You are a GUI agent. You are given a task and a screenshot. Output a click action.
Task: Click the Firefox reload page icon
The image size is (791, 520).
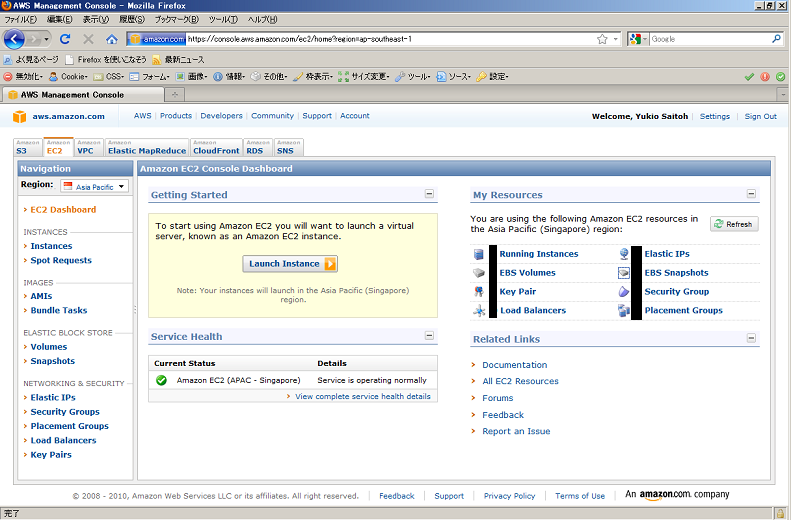tap(65, 39)
